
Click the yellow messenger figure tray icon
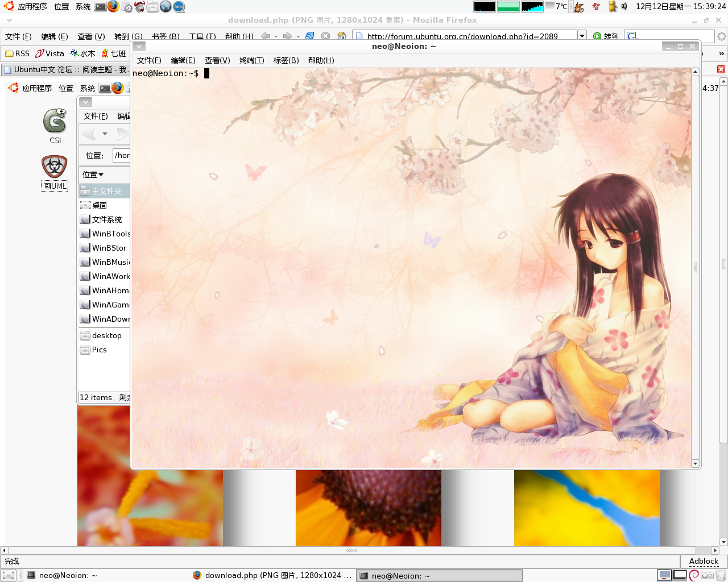613,7
